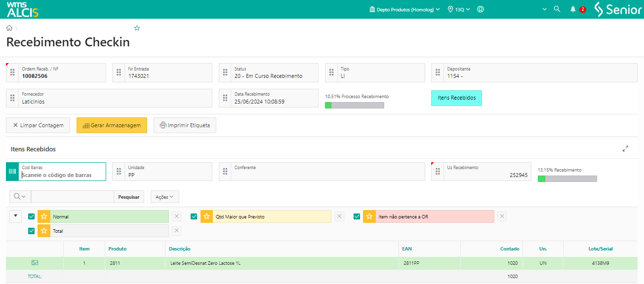Click the Itens Recebidos cyan button
Viewport: 644px width, 284px height.
pyautogui.click(x=456, y=98)
